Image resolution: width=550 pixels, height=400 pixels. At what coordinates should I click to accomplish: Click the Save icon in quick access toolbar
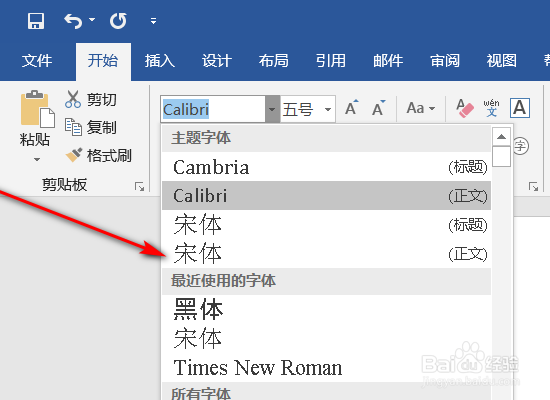pyautogui.click(x=36, y=21)
